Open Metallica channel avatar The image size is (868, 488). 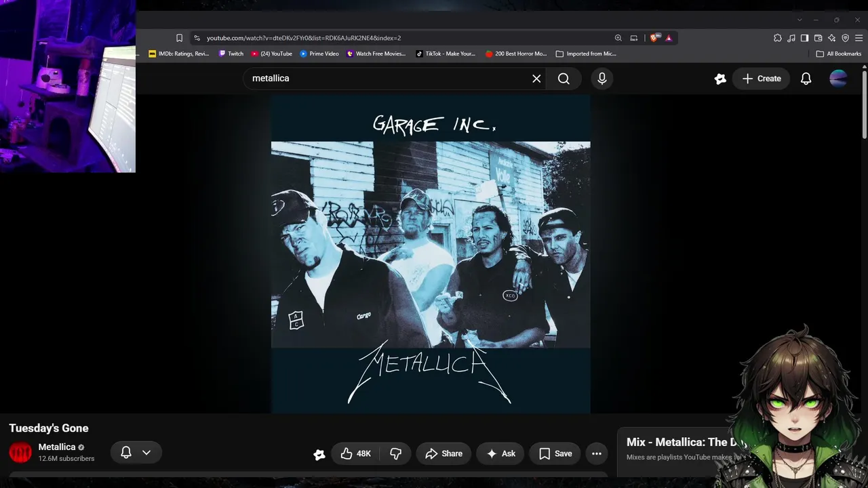(20, 452)
